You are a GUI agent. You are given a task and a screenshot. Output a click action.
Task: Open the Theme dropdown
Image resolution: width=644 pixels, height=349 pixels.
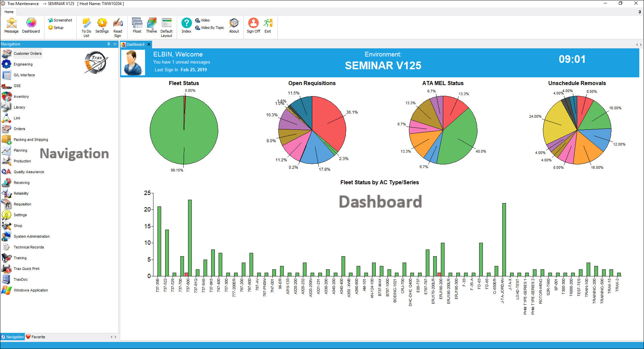pos(151,26)
